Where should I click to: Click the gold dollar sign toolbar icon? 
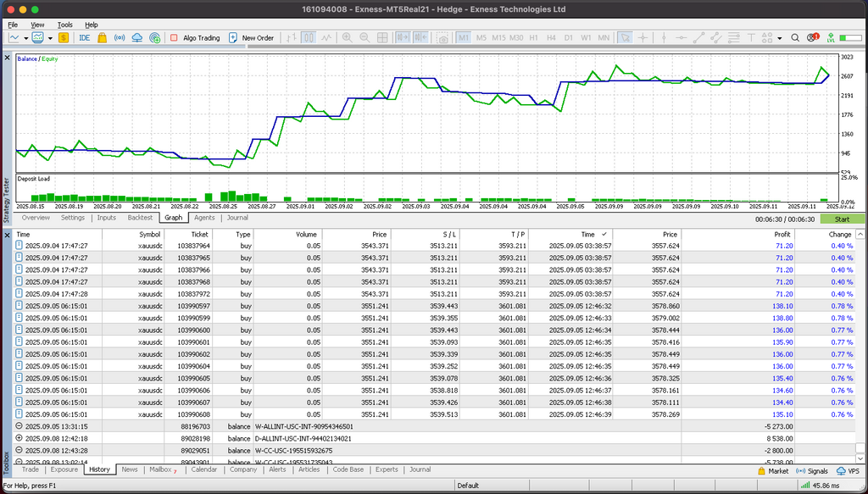(64, 38)
